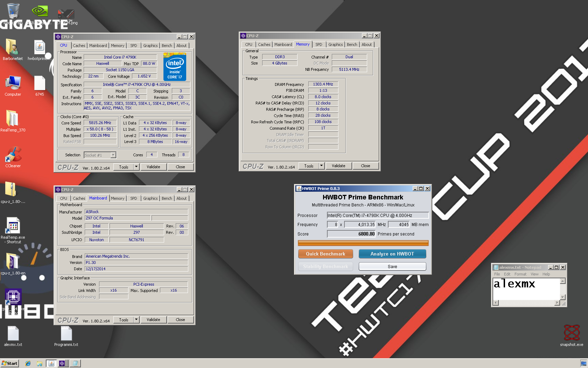Click the Core Voltage value 1.652 V
This screenshot has height=368, width=588.
(144, 76)
